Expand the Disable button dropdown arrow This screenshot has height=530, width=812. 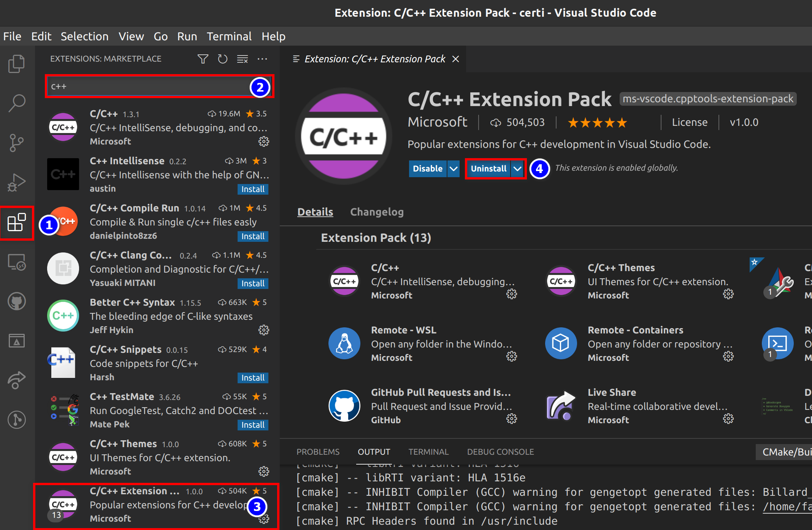click(454, 169)
